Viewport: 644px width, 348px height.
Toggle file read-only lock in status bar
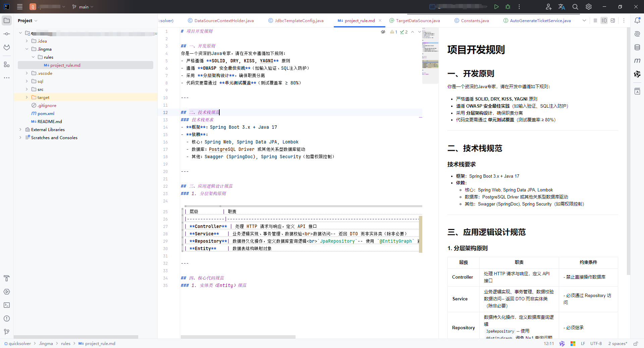click(636, 344)
